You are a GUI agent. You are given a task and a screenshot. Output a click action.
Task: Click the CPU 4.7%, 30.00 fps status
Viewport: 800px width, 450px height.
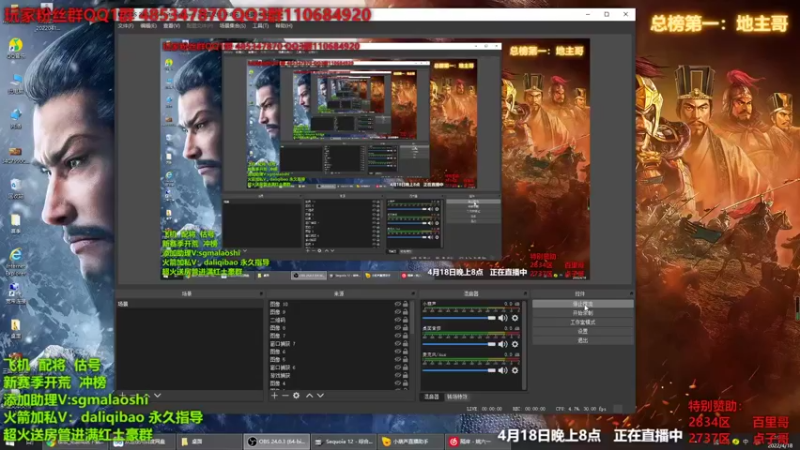click(x=581, y=409)
